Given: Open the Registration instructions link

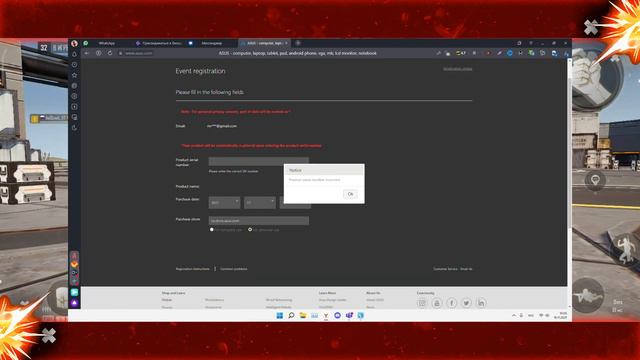Looking at the screenshot, I should click(x=192, y=269).
